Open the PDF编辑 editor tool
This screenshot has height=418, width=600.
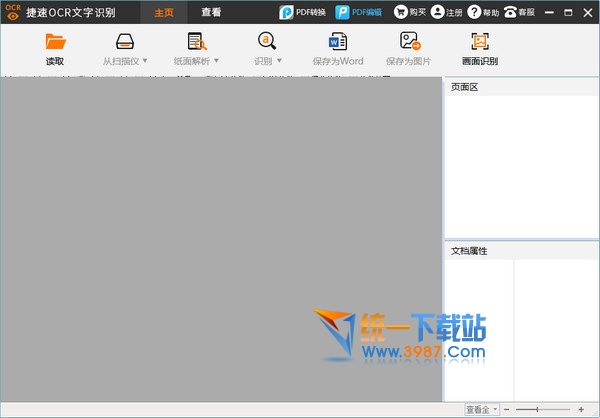pyautogui.click(x=359, y=13)
